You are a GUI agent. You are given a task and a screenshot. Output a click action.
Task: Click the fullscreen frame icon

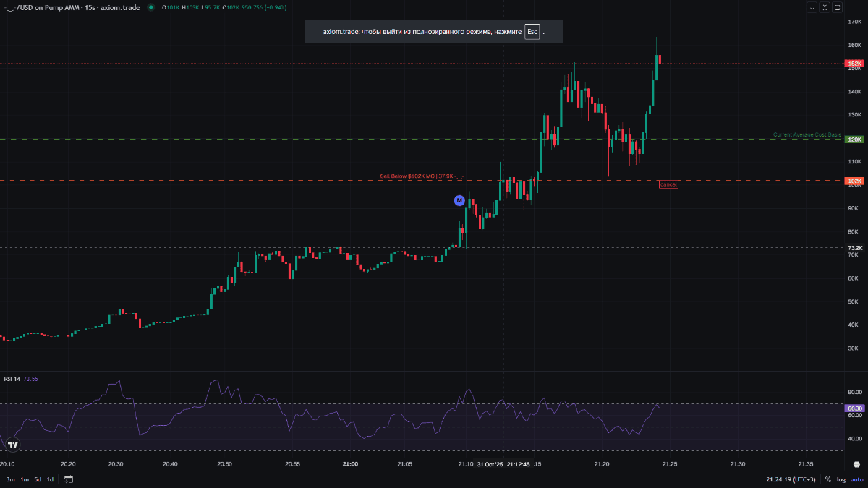pos(838,7)
